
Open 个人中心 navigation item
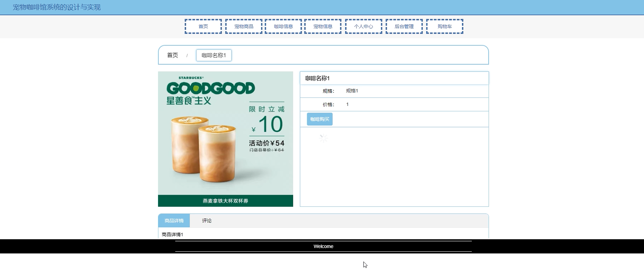pyautogui.click(x=363, y=26)
